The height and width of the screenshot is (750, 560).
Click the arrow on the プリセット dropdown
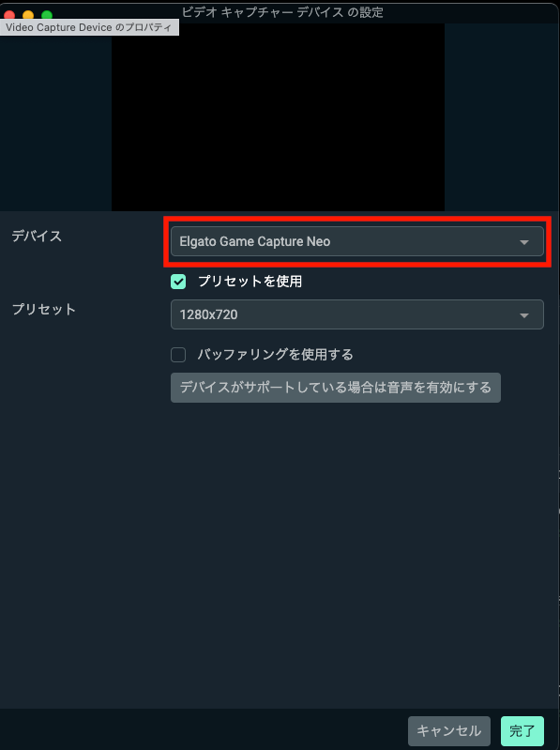point(524,315)
